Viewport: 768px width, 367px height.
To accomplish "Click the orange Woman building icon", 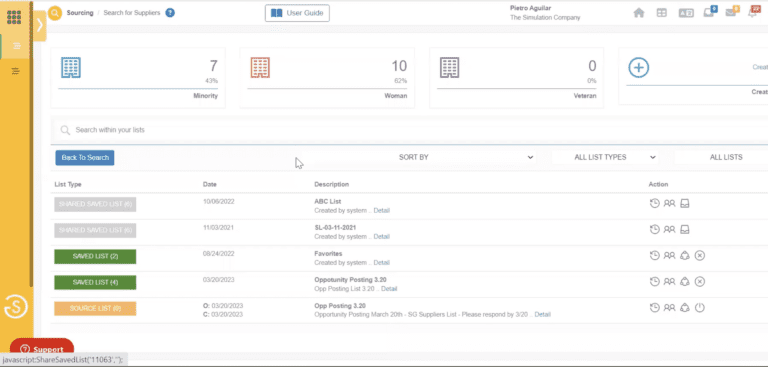I will tap(260, 68).
